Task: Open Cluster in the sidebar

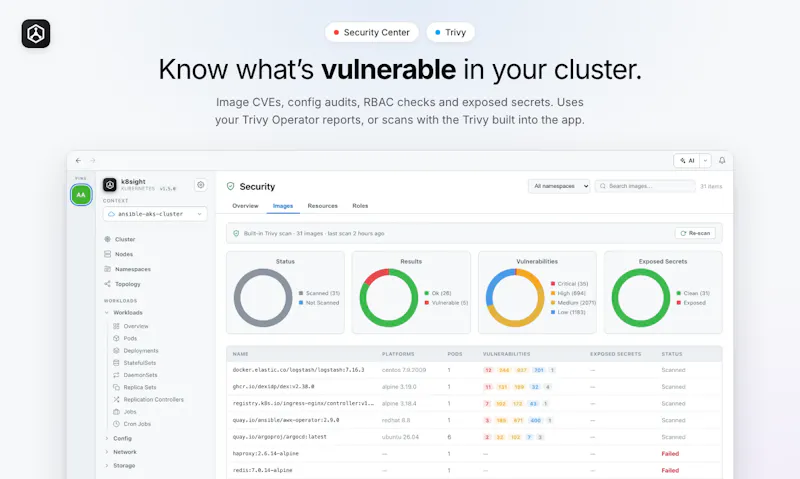Action: coord(125,239)
